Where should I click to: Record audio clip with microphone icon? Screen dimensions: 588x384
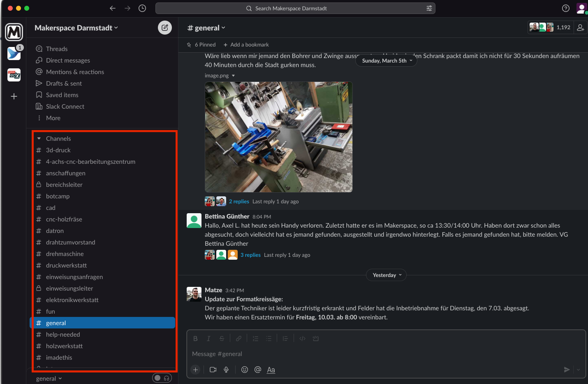click(x=226, y=370)
